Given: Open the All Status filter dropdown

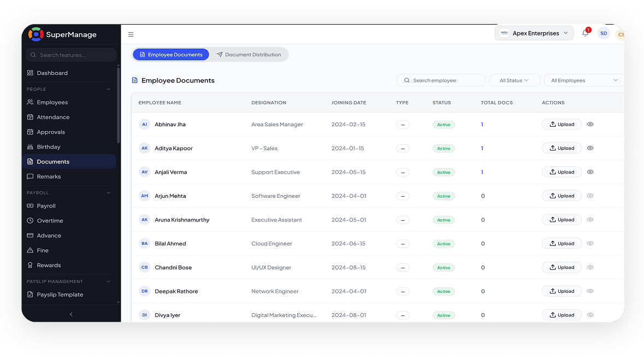Looking at the screenshot, I should (x=514, y=80).
